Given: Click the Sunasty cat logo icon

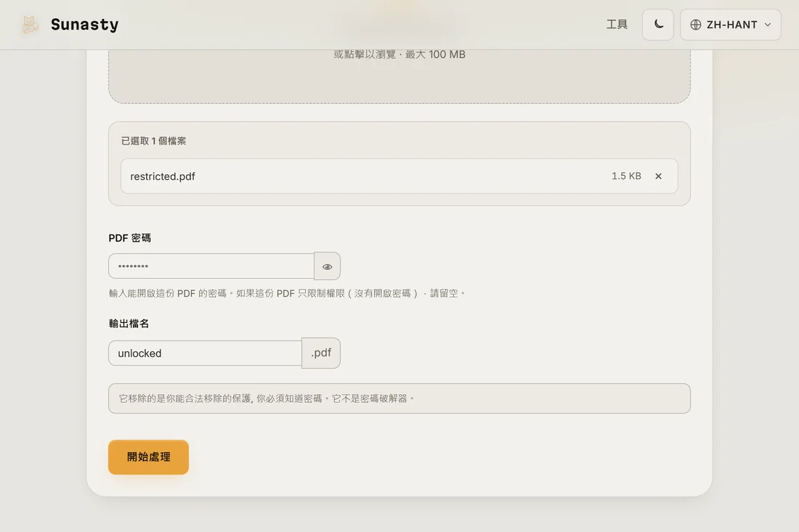Looking at the screenshot, I should (30, 25).
